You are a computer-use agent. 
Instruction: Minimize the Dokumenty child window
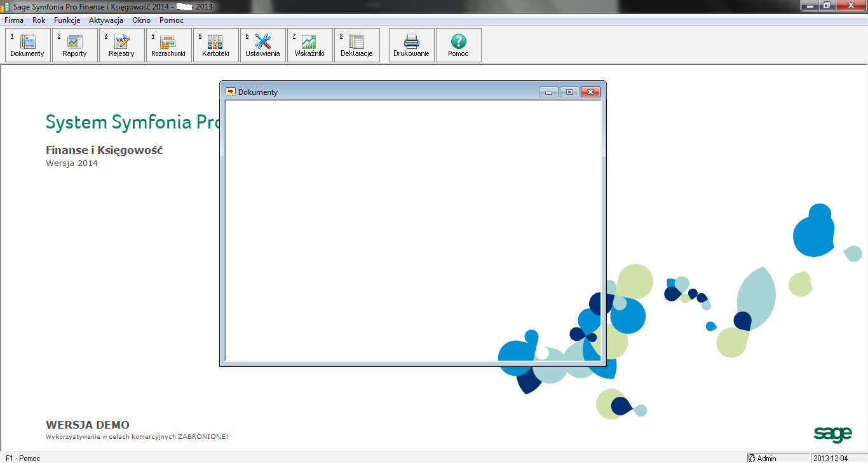(x=548, y=92)
